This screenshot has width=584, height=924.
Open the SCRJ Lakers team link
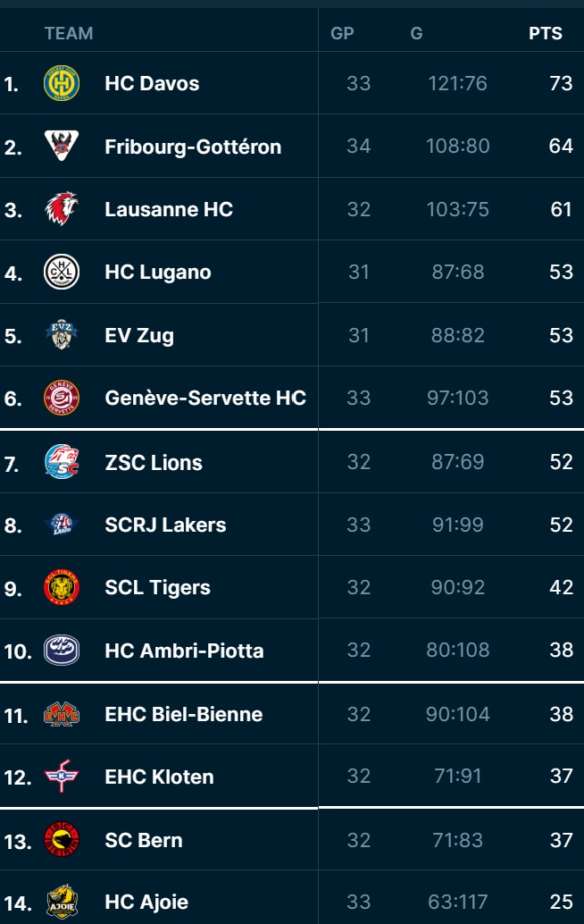pyautogui.click(x=165, y=525)
